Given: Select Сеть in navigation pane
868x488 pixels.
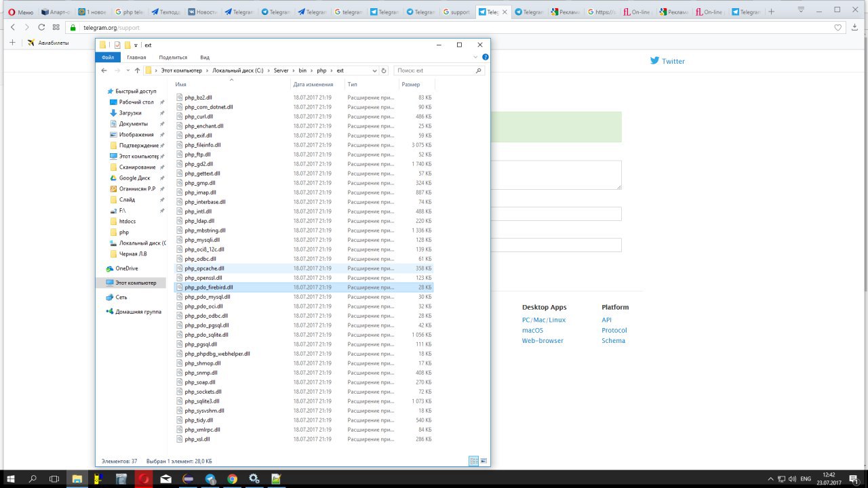Looking at the screenshot, I should click(121, 297).
